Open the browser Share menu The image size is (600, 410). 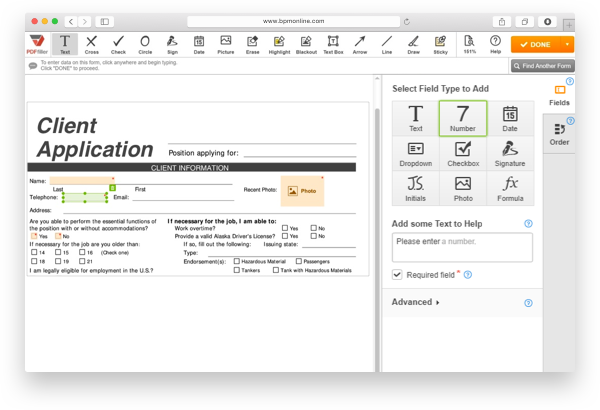click(502, 22)
